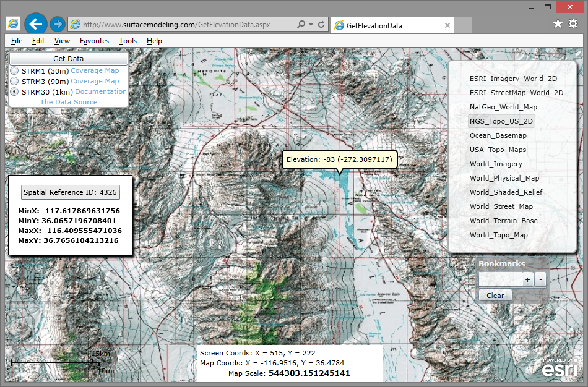Choose the NGS_Topo_US_2D basemap
The image size is (588, 387).
[501, 121]
